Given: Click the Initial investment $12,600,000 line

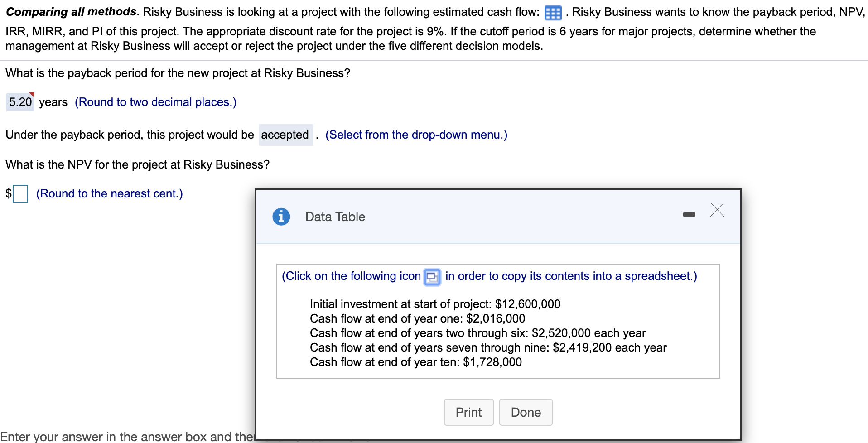Looking at the screenshot, I should pos(435,304).
